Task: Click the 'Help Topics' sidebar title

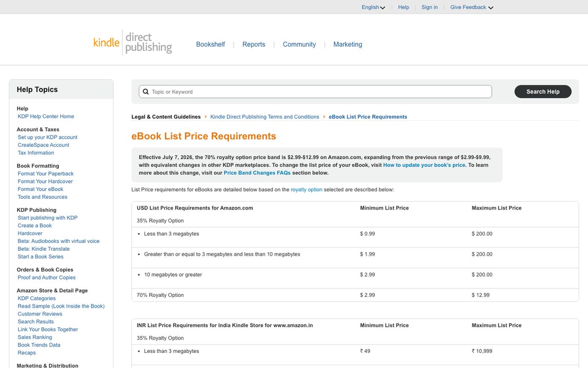Action: tap(37, 89)
